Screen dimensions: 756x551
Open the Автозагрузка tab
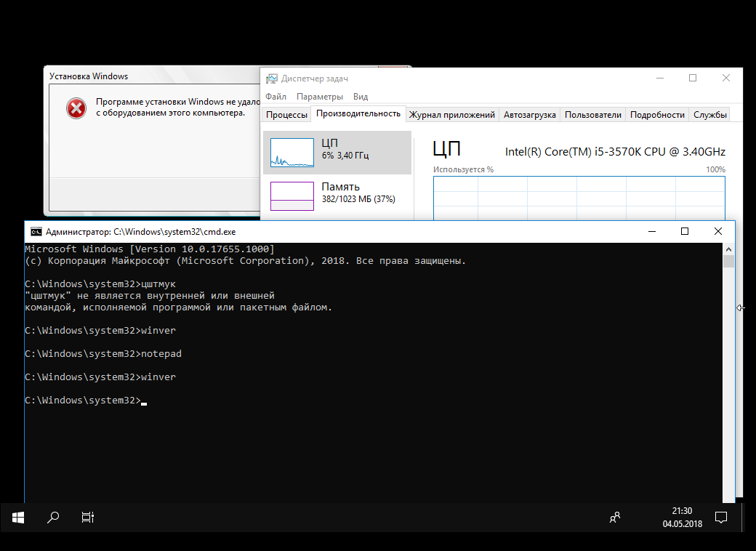pos(529,115)
